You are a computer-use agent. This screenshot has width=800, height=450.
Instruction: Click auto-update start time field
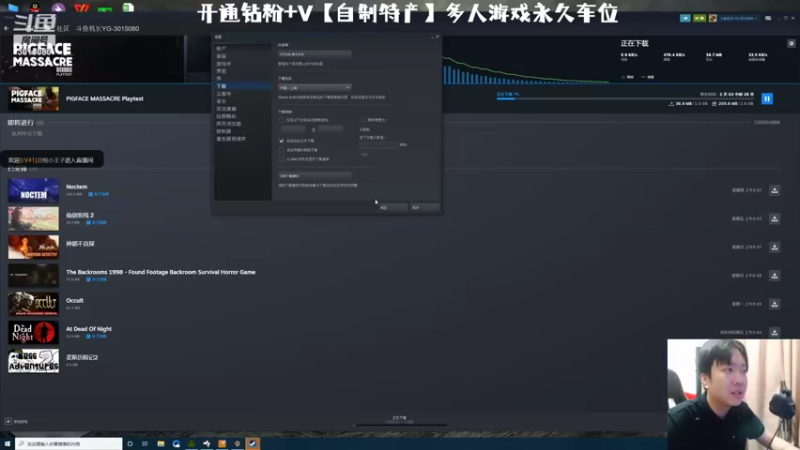point(293,129)
